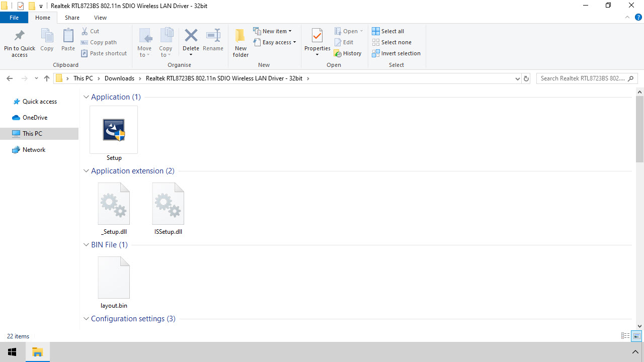Click Downloads in the address path
Screen dimensions: 644x362
tap(119, 78)
